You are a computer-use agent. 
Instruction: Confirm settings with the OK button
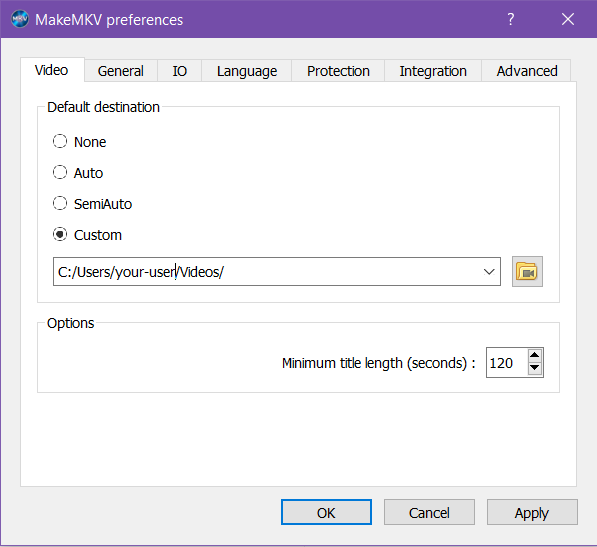(x=326, y=512)
